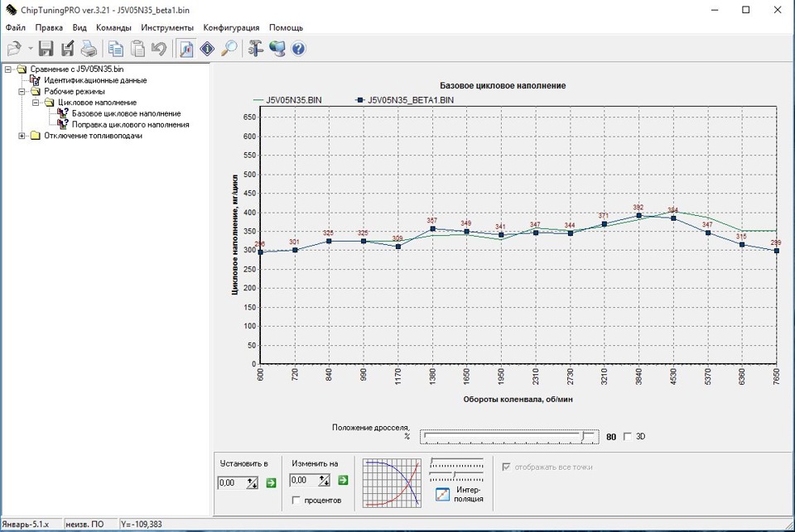Screen dimensions: 795x532
Task: Click the Undo arrow icon
Action: pos(159,49)
